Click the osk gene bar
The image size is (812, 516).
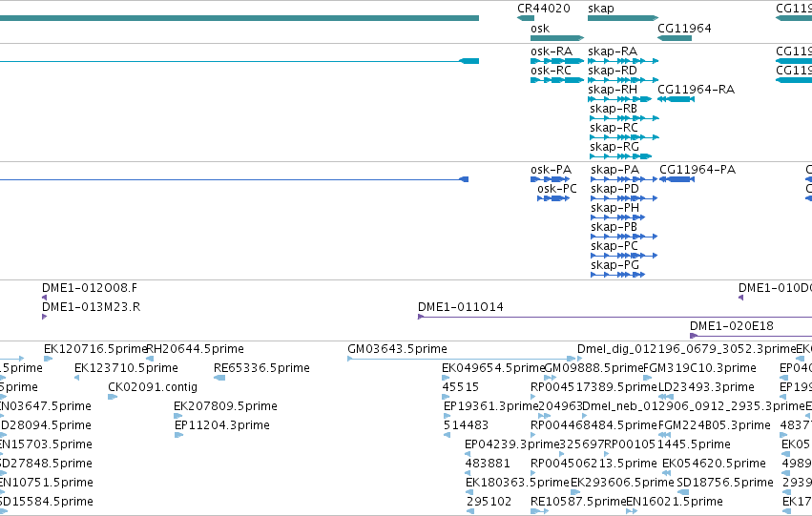557,38
